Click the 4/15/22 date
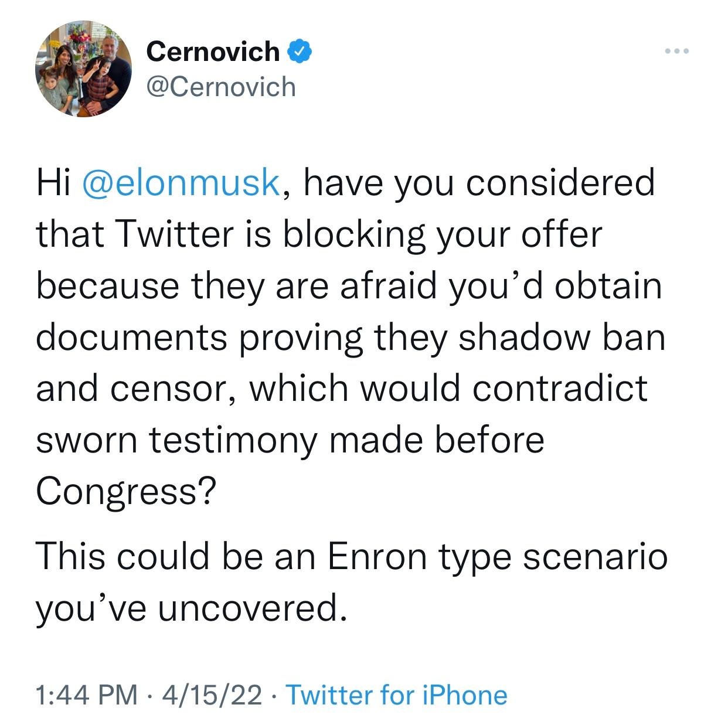Viewport: 728px width, 725px height. tap(213, 695)
